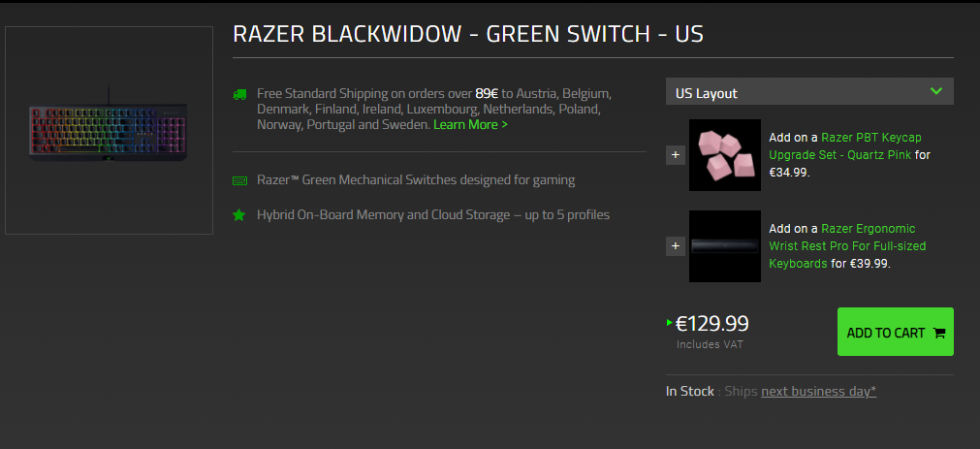Open the Learn More shipping link
Viewport: 980px width, 449px height.
(x=470, y=125)
